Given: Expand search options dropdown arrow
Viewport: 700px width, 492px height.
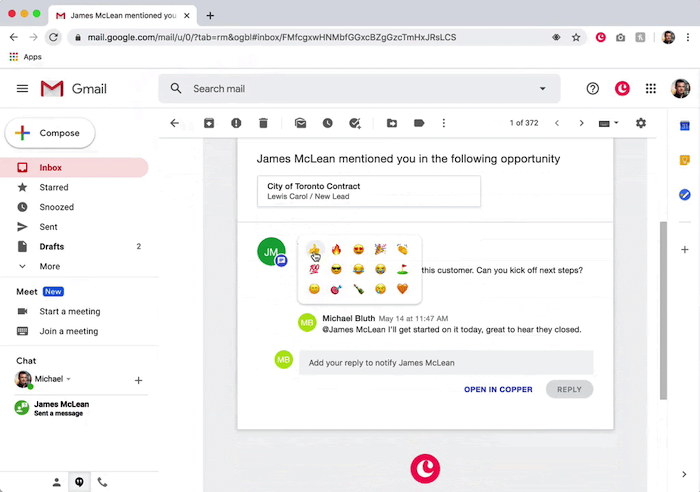Looking at the screenshot, I should point(543,89).
